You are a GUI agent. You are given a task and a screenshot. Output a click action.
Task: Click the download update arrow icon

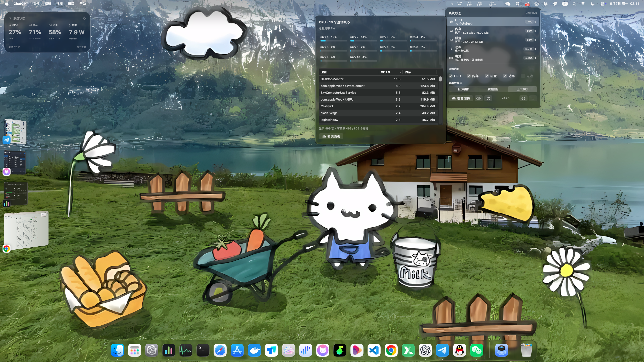click(x=533, y=98)
